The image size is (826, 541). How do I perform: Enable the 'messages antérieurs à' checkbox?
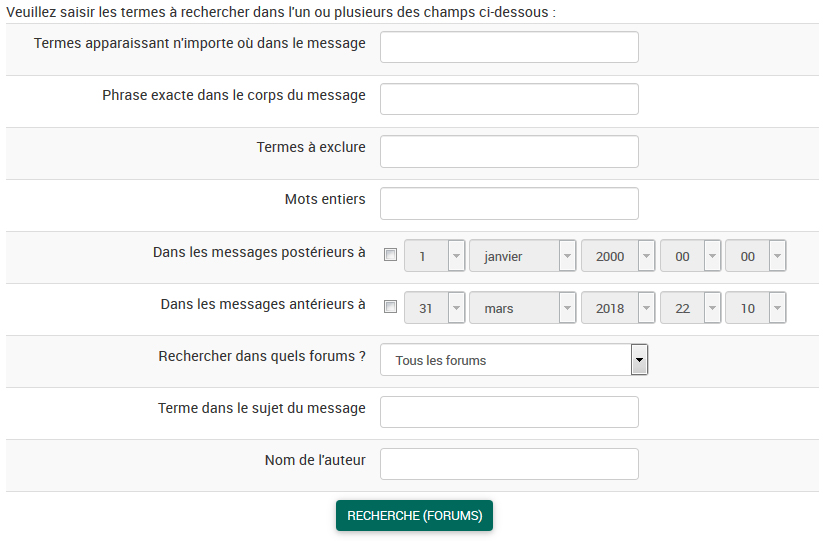[x=390, y=308]
